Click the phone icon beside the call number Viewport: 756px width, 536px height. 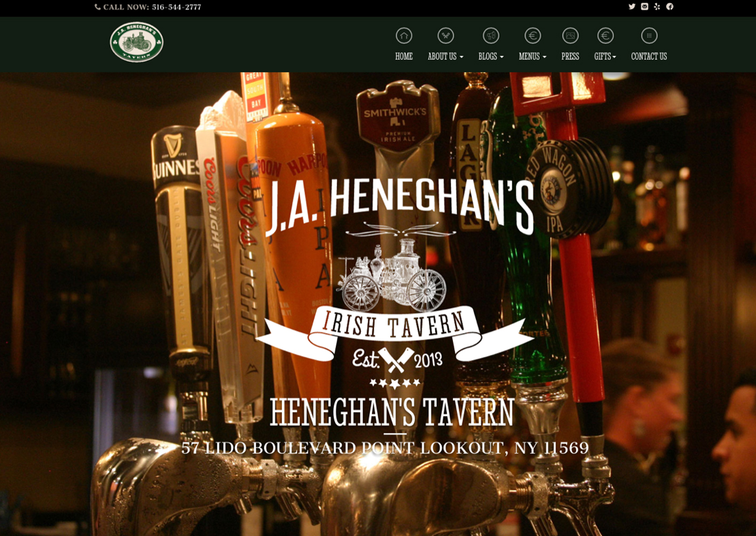(99, 7)
